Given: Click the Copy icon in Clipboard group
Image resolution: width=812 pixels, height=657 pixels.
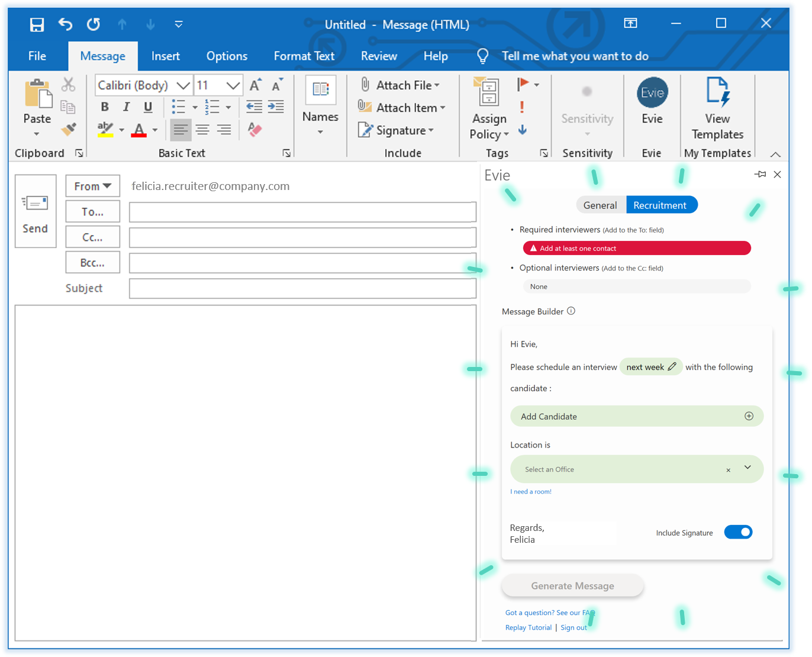Looking at the screenshot, I should click(x=69, y=107).
